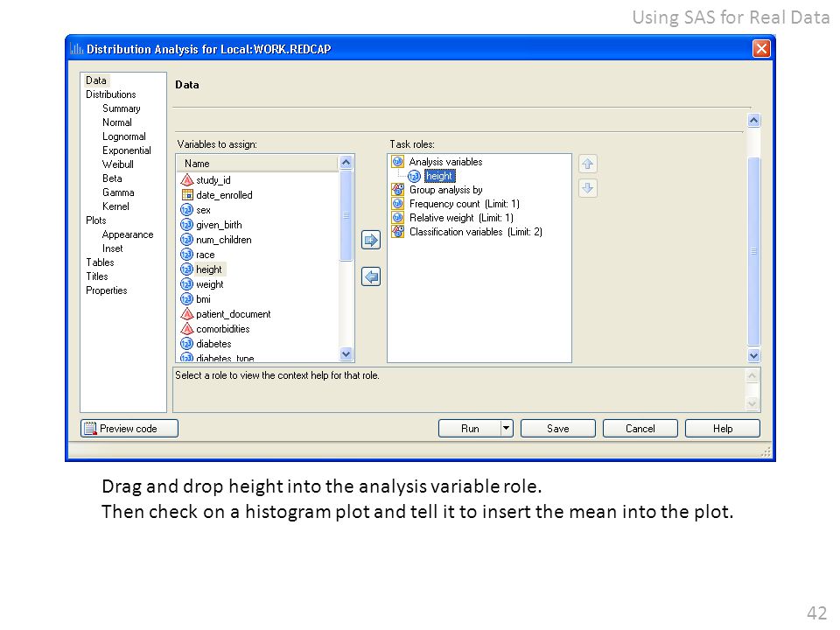The image size is (840, 630).
Task: Click the Analysis variables role icon
Action: [x=397, y=161]
